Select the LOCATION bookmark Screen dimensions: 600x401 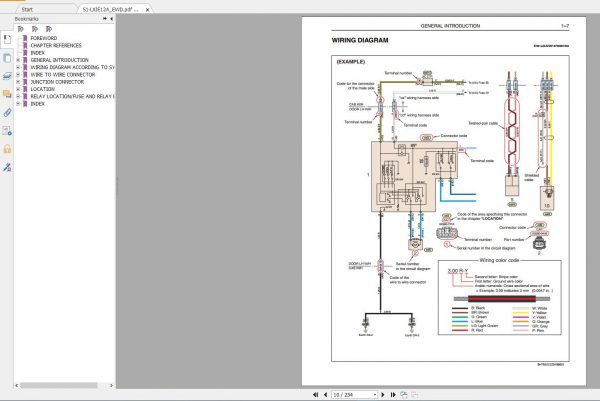pos(42,89)
